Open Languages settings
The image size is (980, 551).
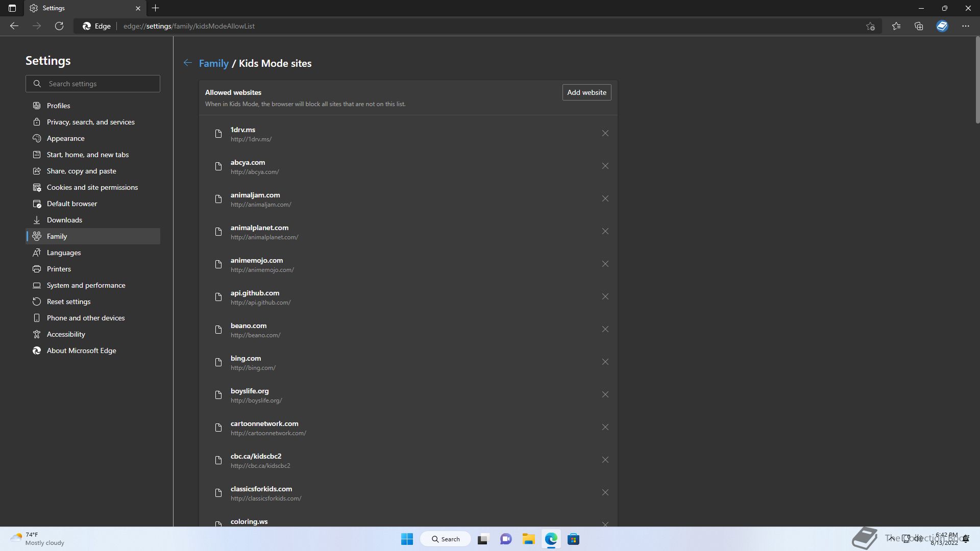[93, 253]
